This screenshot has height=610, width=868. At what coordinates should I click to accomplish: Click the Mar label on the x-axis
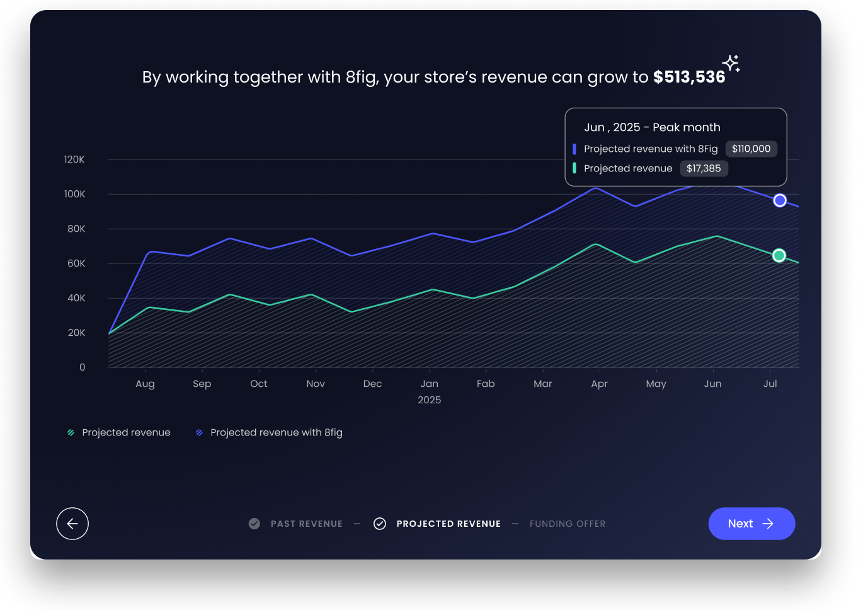coord(543,384)
